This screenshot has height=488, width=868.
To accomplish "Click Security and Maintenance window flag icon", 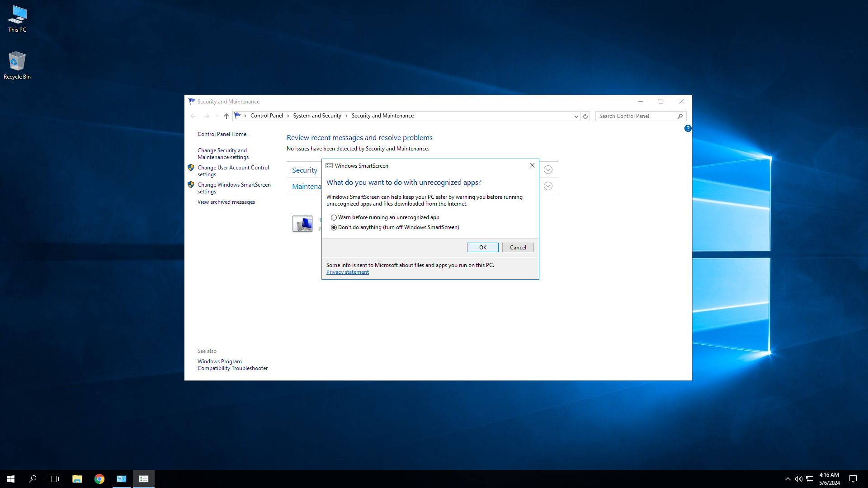I will (x=192, y=101).
